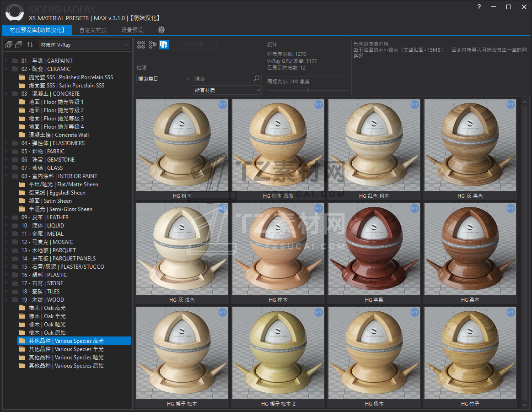Expand the 16 - 塑料 | PLASTIC folder

tap(6, 275)
